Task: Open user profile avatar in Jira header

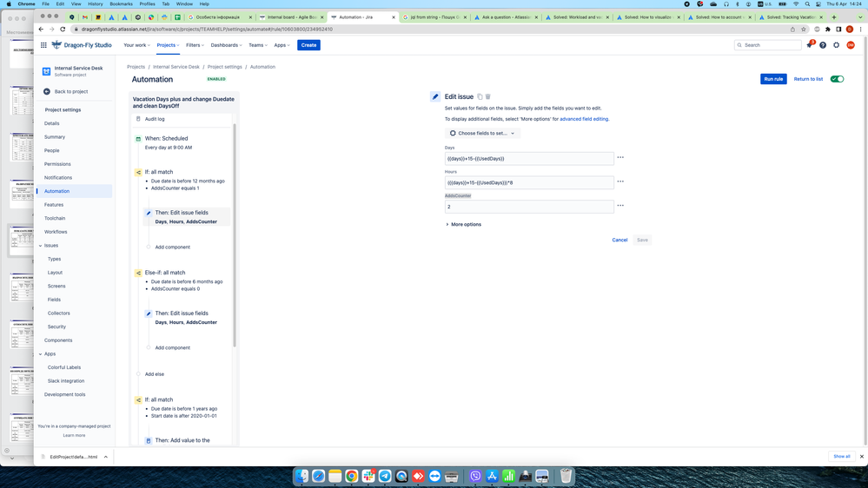Action: tap(851, 45)
